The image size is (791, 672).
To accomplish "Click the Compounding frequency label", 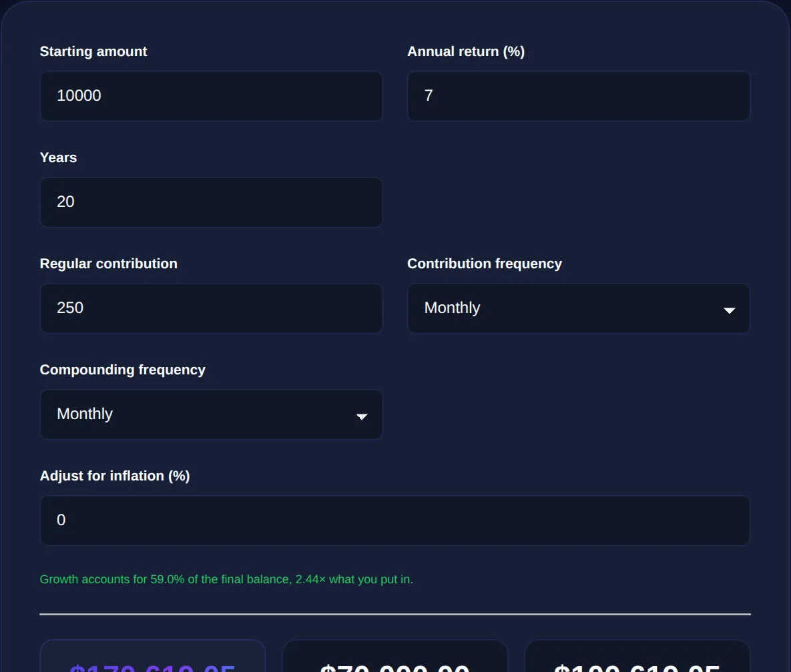I will (123, 370).
